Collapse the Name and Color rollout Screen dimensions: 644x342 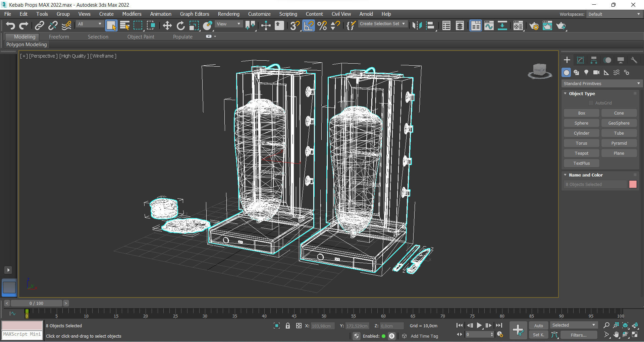pyautogui.click(x=586, y=175)
